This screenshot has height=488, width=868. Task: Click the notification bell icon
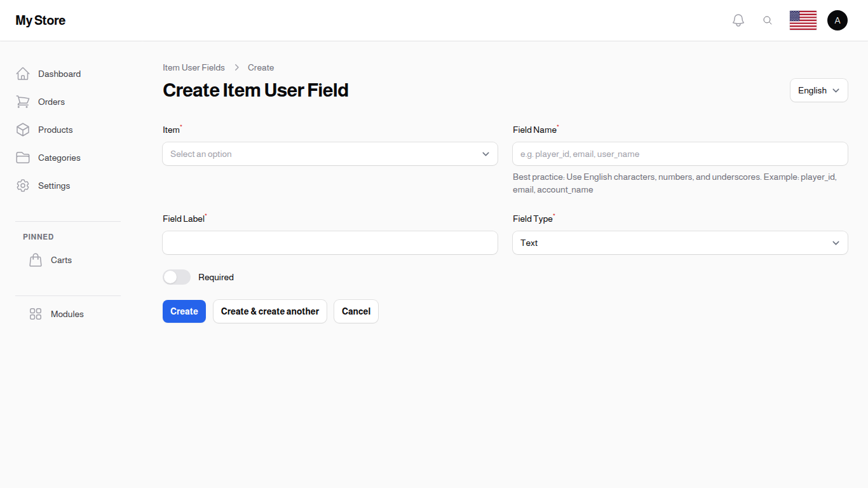(738, 20)
